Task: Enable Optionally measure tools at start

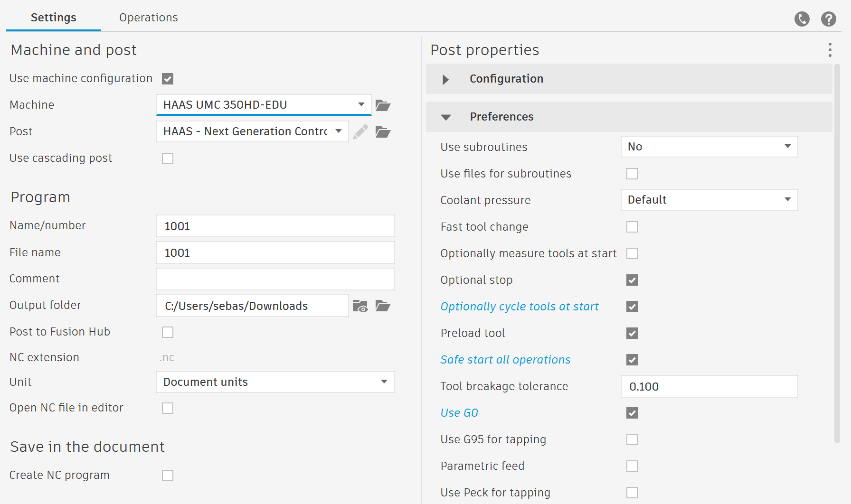Action: (x=632, y=253)
